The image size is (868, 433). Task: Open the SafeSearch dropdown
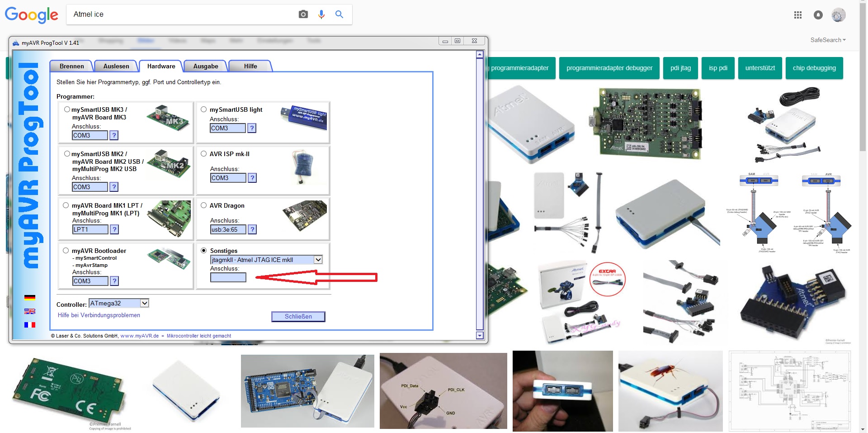click(828, 40)
